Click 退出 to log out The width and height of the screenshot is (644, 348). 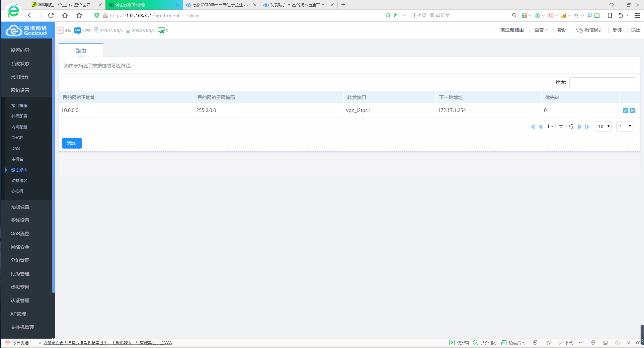[x=636, y=30]
